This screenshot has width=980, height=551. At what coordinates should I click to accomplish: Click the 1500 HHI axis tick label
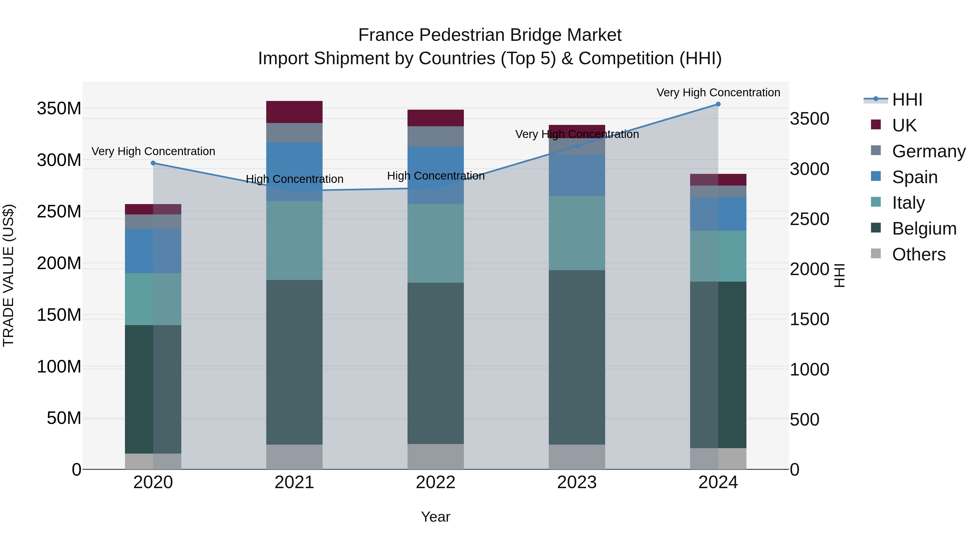pos(810,319)
